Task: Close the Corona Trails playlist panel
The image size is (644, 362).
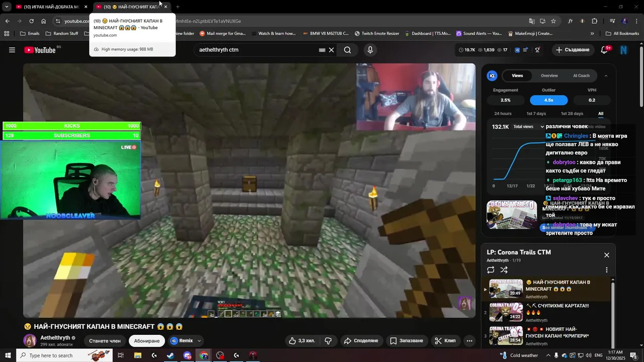Action: pyautogui.click(x=607, y=255)
